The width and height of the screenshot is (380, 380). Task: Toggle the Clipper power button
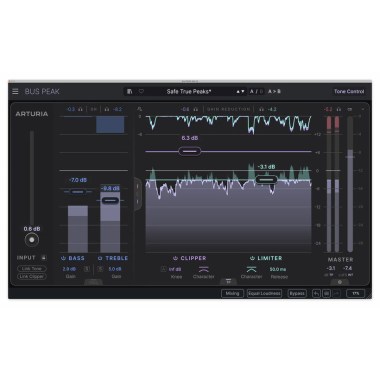coord(175,258)
